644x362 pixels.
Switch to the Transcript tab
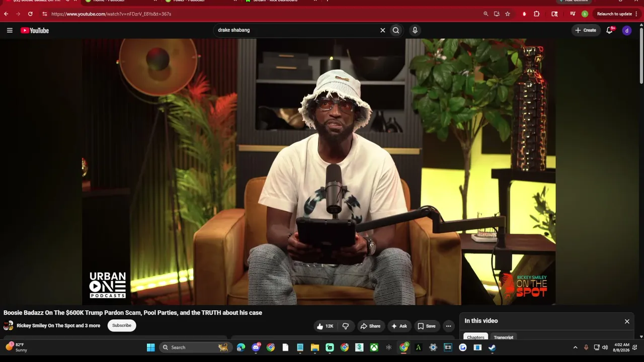point(504,337)
